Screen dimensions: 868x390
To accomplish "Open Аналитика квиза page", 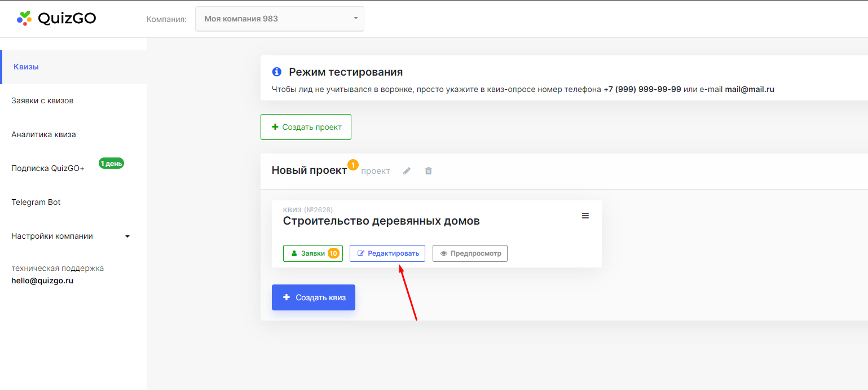I will pyautogui.click(x=43, y=134).
